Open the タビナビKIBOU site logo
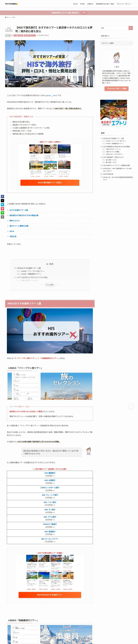 point(11,4)
